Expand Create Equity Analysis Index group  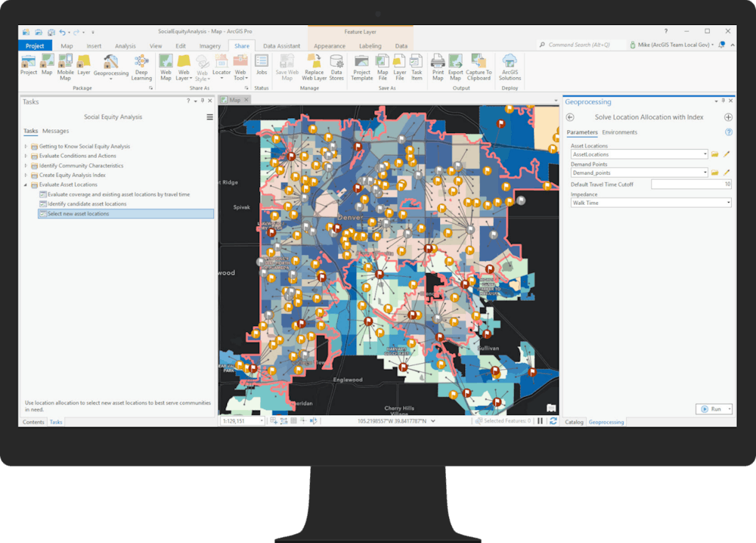(26, 175)
